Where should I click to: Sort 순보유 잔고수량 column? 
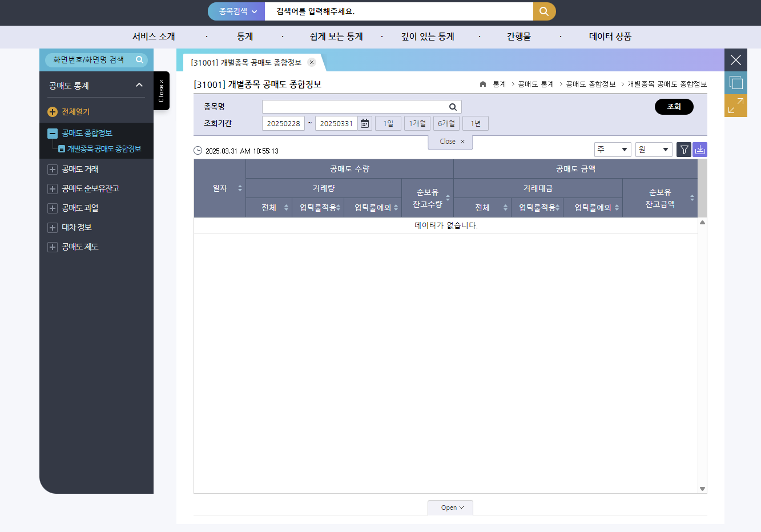click(448, 198)
